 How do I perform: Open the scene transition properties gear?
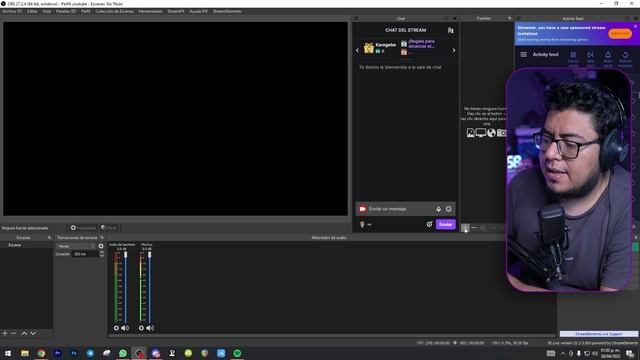click(101, 246)
